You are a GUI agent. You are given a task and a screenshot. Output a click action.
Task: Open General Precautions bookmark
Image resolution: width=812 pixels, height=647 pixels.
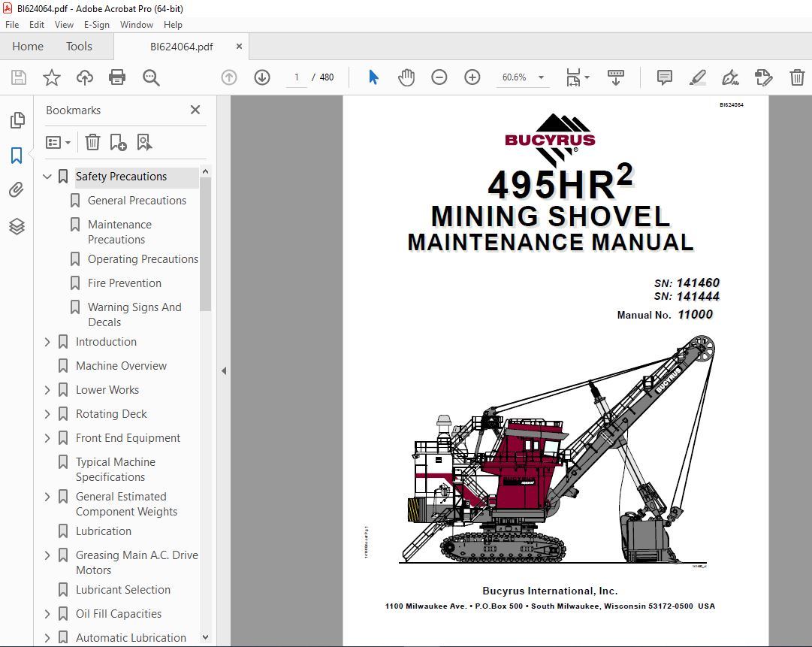[137, 201]
